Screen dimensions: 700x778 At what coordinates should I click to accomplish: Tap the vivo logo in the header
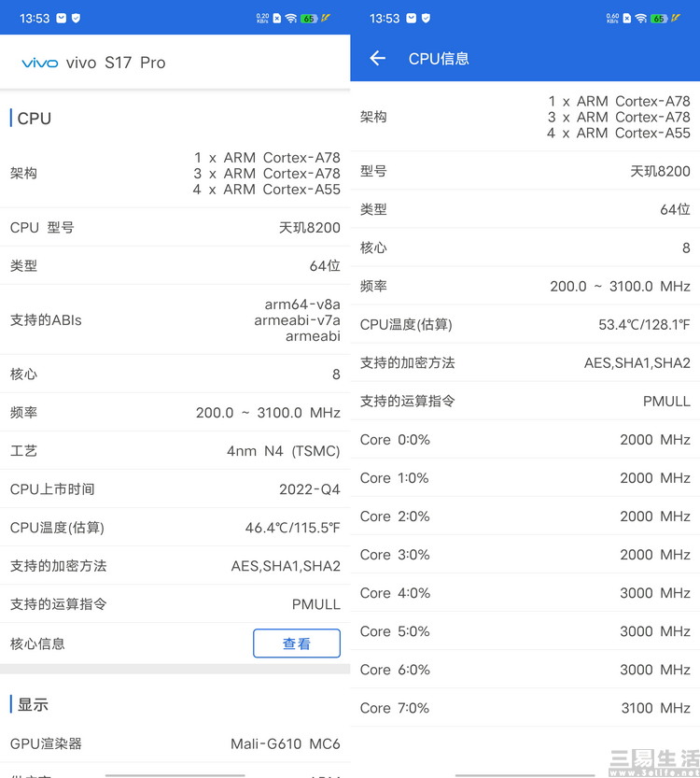pos(39,63)
